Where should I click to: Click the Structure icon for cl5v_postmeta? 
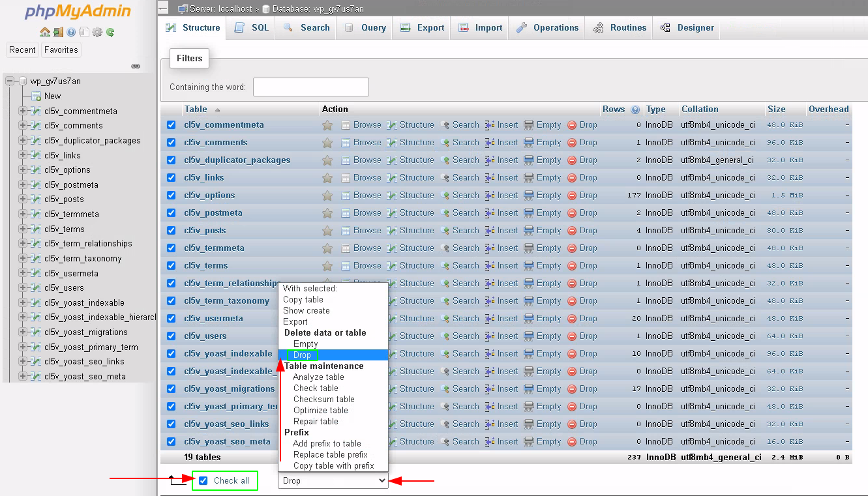(392, 213)
